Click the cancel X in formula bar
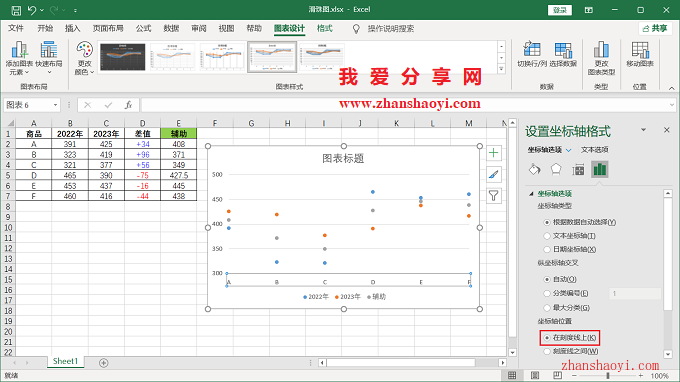The height and width of the screenshot is (382, 680). click(88, 105)
